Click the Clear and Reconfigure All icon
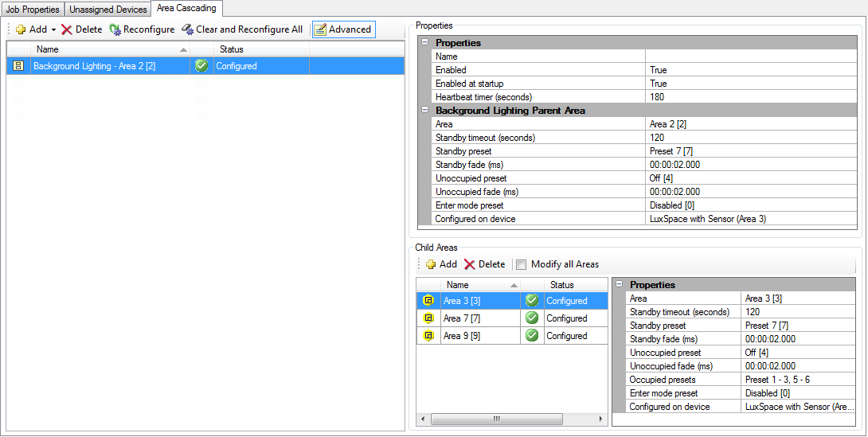This screenshot has height=437, width=868. (x=187, y=29)
